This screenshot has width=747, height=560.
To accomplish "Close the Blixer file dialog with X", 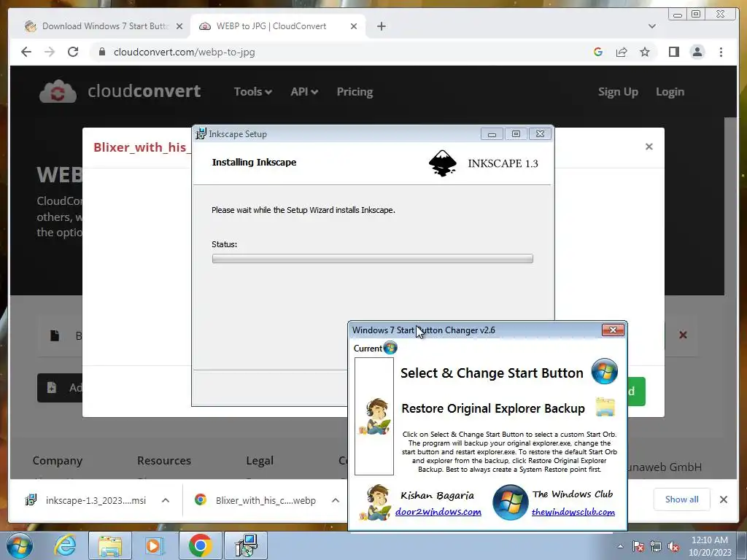I will 649,147.
